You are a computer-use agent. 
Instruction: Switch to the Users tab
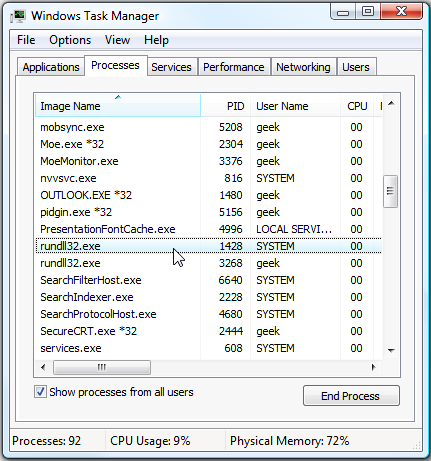click(356, 67)
